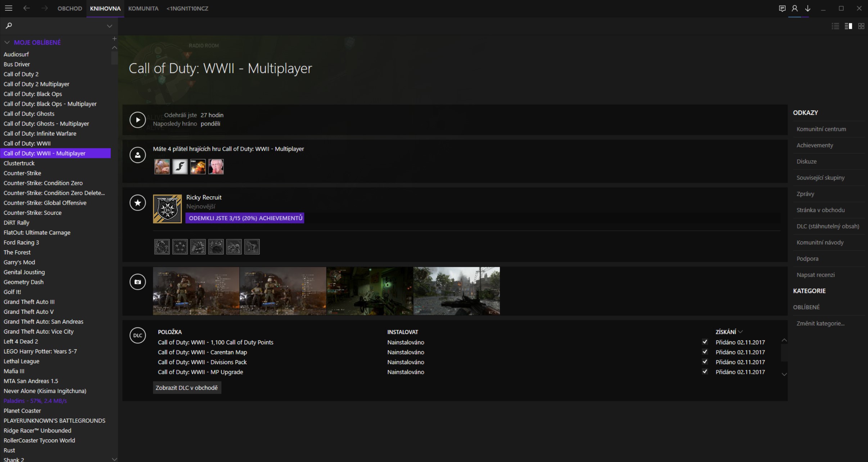Expand the search filter dropdown chevron
Image resolution: width=868 pixels, height=462 pixels.
point(109,26)
